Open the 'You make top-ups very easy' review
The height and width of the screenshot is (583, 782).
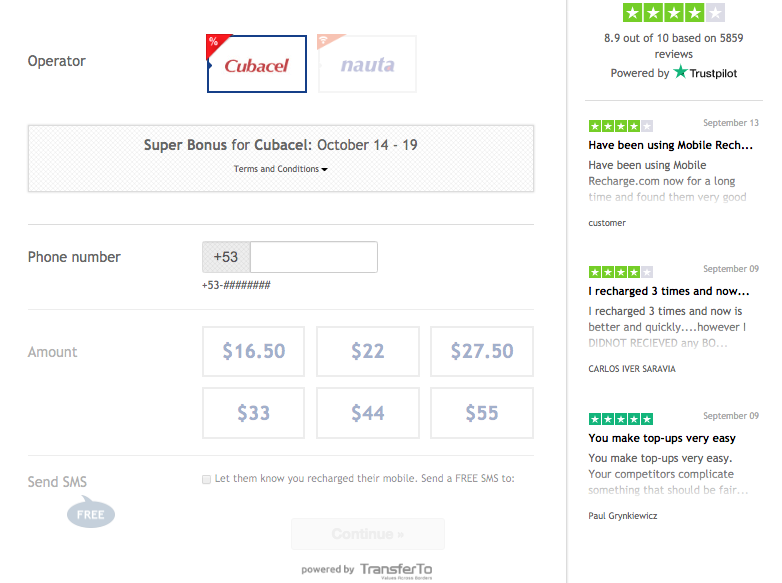[662, 438]
